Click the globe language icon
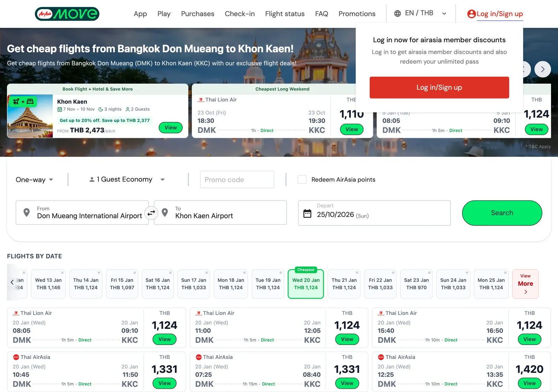Viewport: 558px width, 392px height. click(x=397, y=14)
